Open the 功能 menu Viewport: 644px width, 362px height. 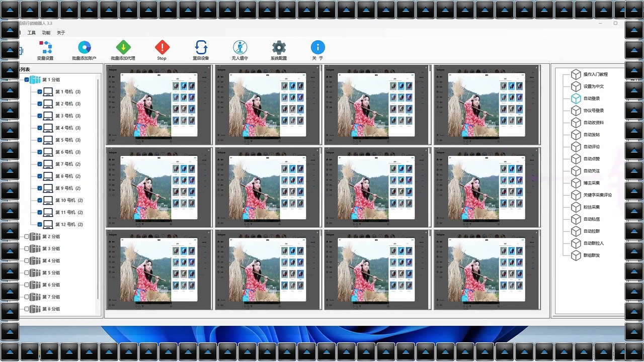point(46,33)
